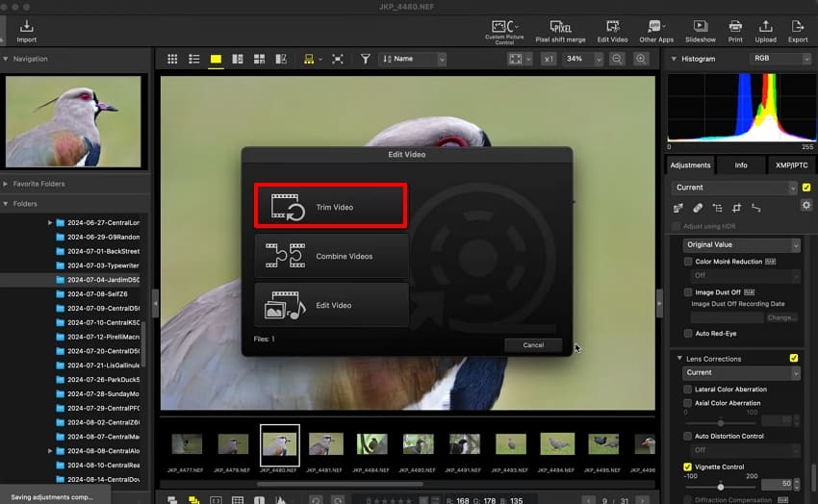Toggle Lens Corrections yellow checkbox
Image resolution: width=818 pixels, height=504 pixels.
(x=794, y=358)
